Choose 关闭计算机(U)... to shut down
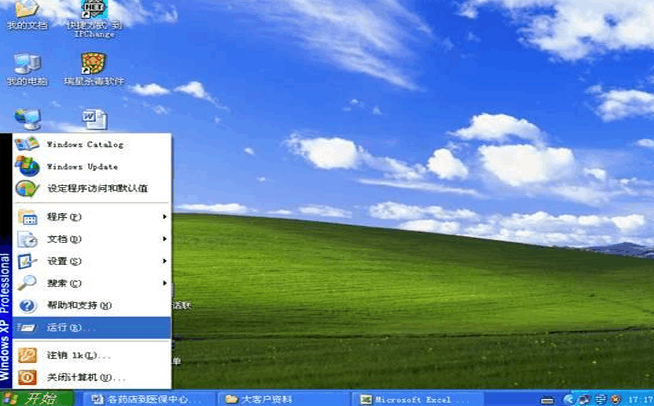 coord(92,378)
